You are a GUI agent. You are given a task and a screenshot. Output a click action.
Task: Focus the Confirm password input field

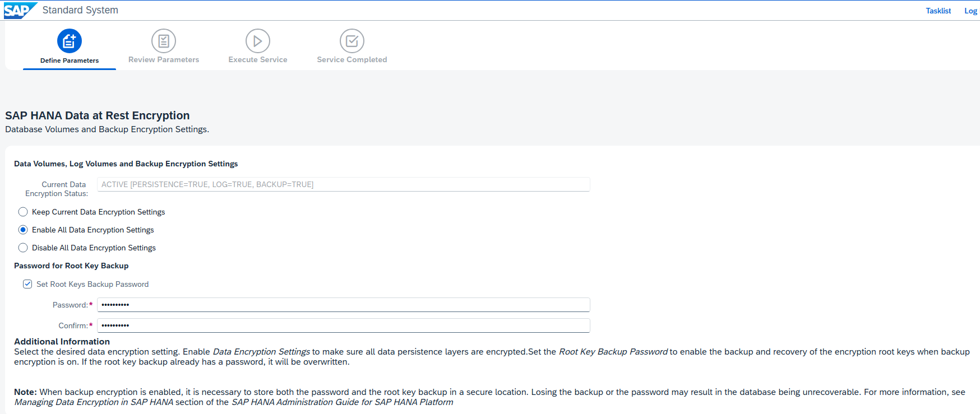click(344, 325)
